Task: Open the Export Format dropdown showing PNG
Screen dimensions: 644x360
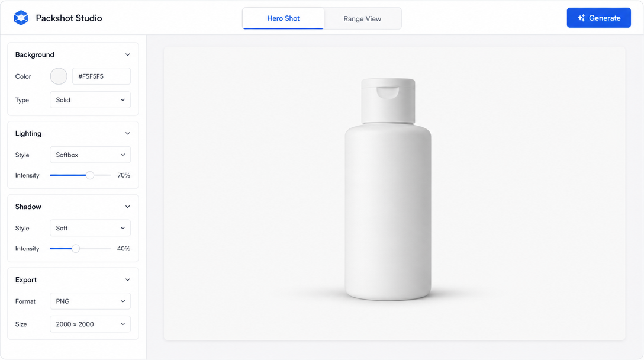Action: 91,301
